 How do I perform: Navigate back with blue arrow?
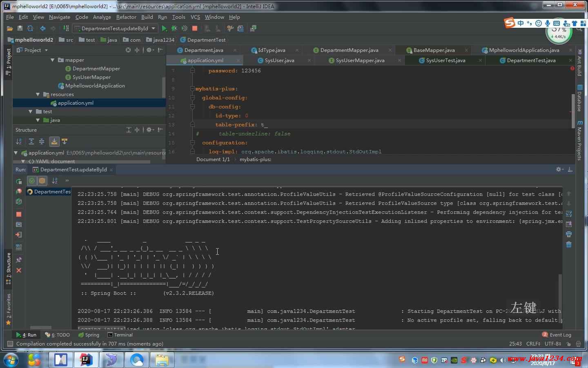click(42, 29)
